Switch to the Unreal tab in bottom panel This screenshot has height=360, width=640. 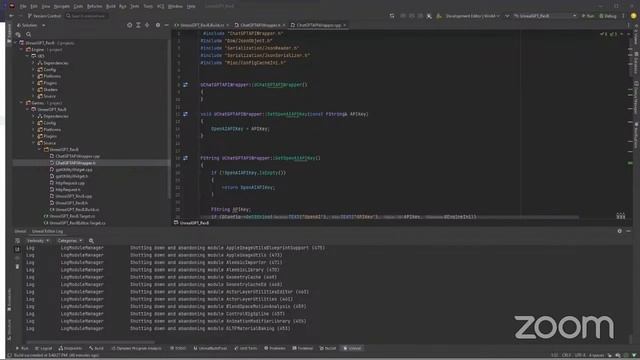[x=20, y=231]
